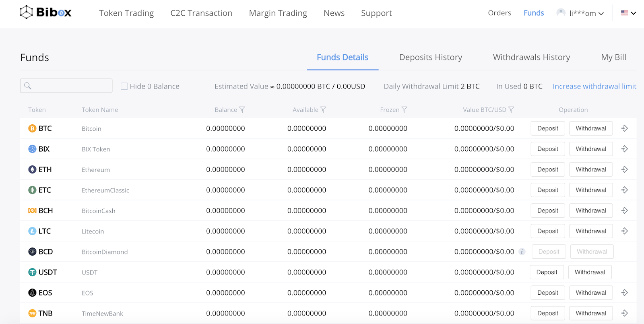This screenshot has width=644, height=324.
Task: Switch to the Funds Details tab
Action: click(x=343, y=58)
